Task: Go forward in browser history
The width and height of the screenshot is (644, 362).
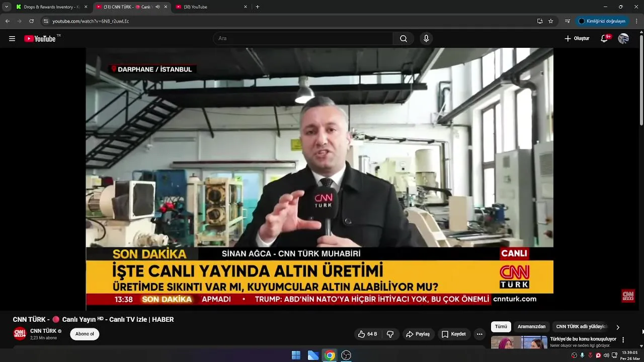Action: (x=19, y=21)
